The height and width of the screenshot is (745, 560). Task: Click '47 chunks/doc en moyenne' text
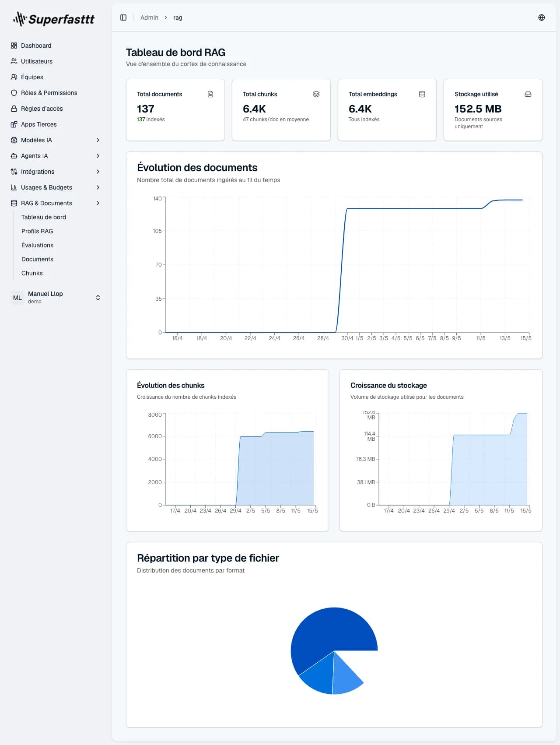(x=276, y=119)
